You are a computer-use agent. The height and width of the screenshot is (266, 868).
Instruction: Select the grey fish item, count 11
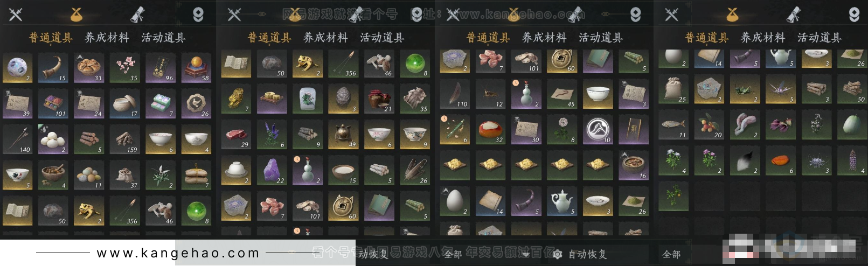(x=673, y=124)
